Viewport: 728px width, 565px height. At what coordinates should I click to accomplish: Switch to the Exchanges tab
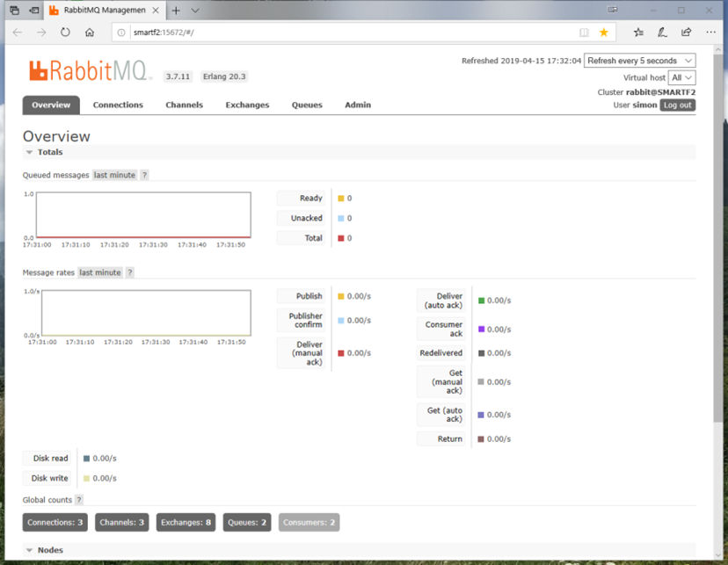click(x=247, y=105)
